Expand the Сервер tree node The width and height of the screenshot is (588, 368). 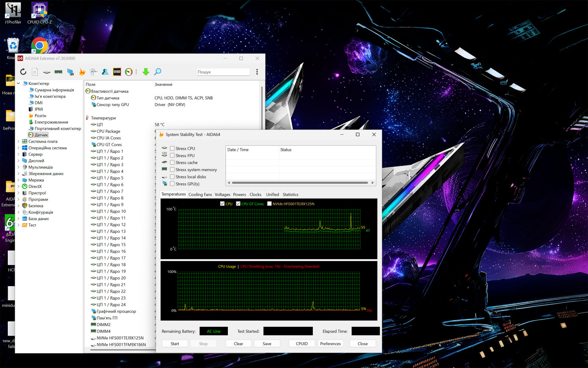click(18, 154)
